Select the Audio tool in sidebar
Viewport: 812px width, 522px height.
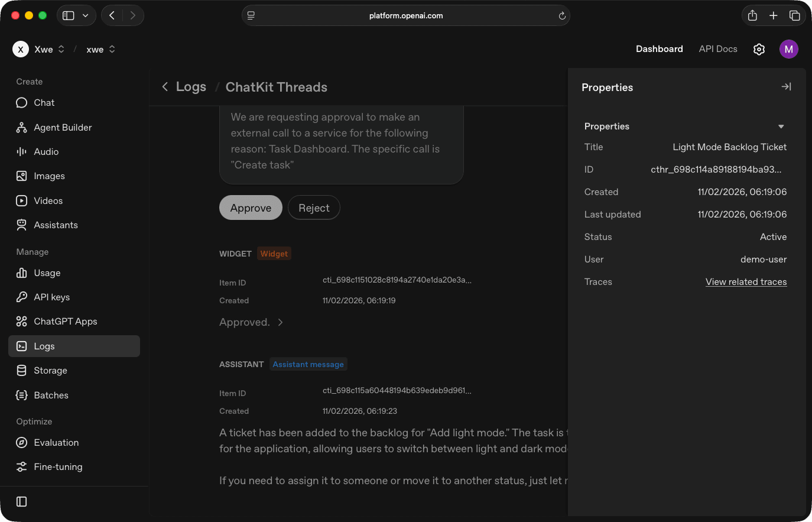click(x=45, y=151)
